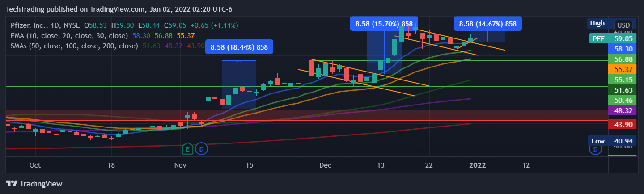
Task: Click the 58.30 blue price axis tag
Action: pos(623,49)
